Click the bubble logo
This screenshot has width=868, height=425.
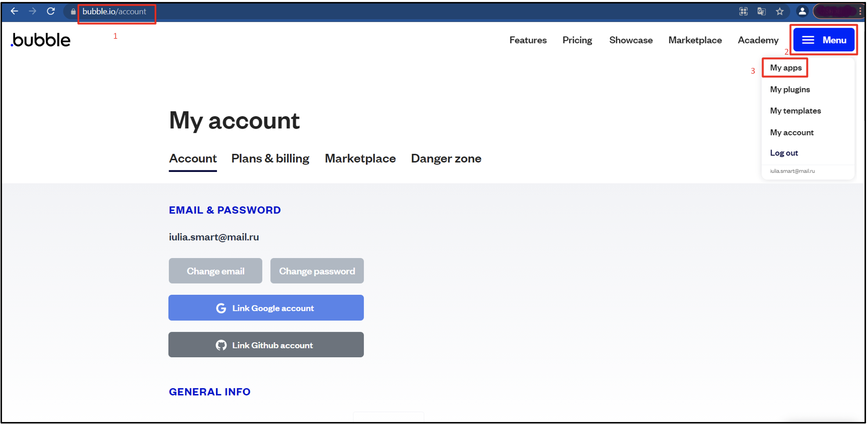(x=41, y=40)
